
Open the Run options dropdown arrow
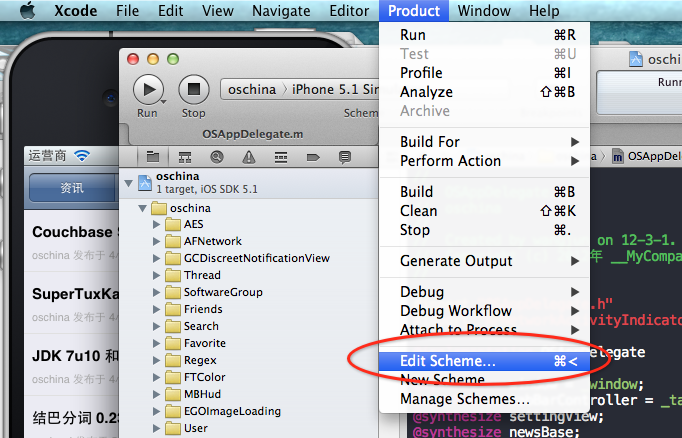coord(164,102)
